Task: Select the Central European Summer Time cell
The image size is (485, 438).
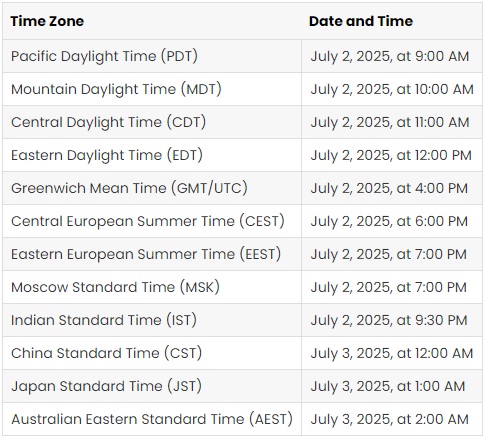Action: (x=152, y=221)
